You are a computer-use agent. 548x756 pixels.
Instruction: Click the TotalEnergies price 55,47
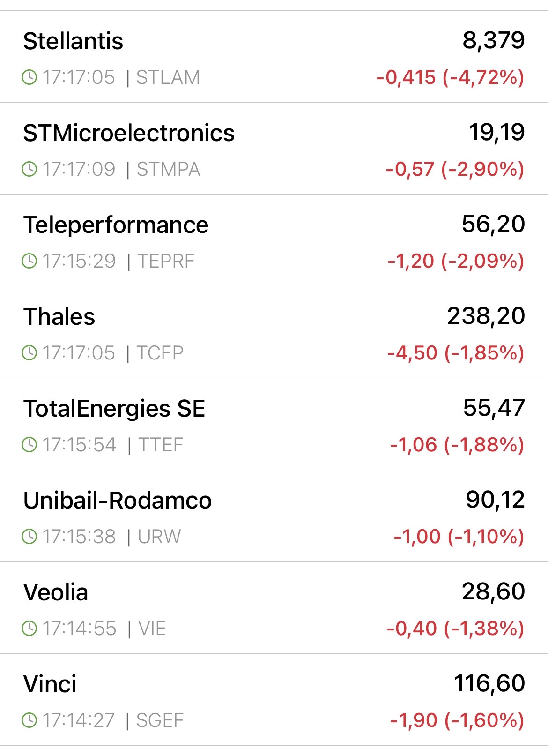(494, 408)
